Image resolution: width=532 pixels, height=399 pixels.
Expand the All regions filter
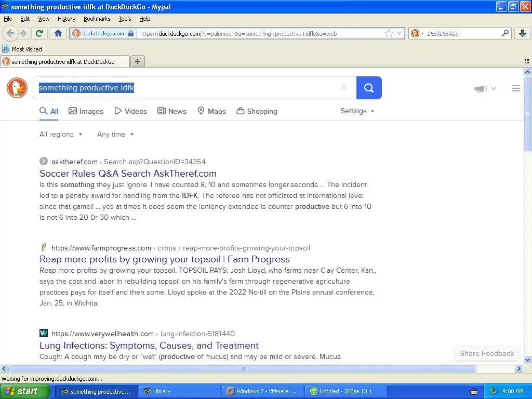tap(61, 135)
